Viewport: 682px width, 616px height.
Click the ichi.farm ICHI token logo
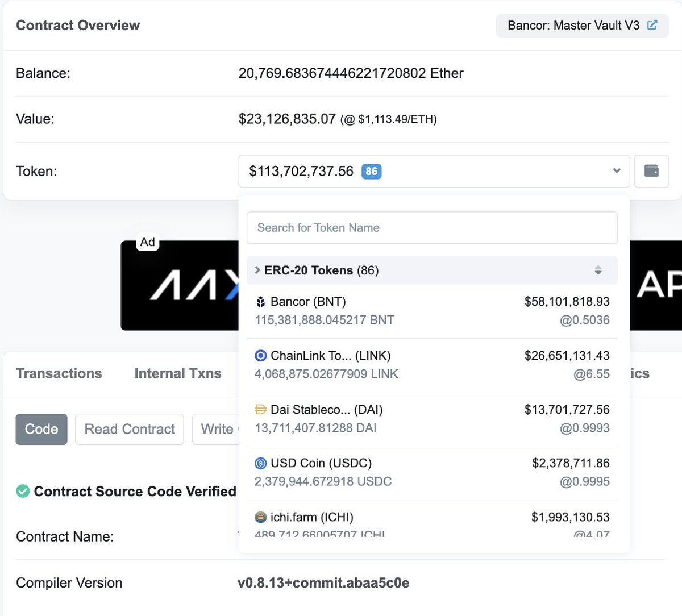(261, 517)
